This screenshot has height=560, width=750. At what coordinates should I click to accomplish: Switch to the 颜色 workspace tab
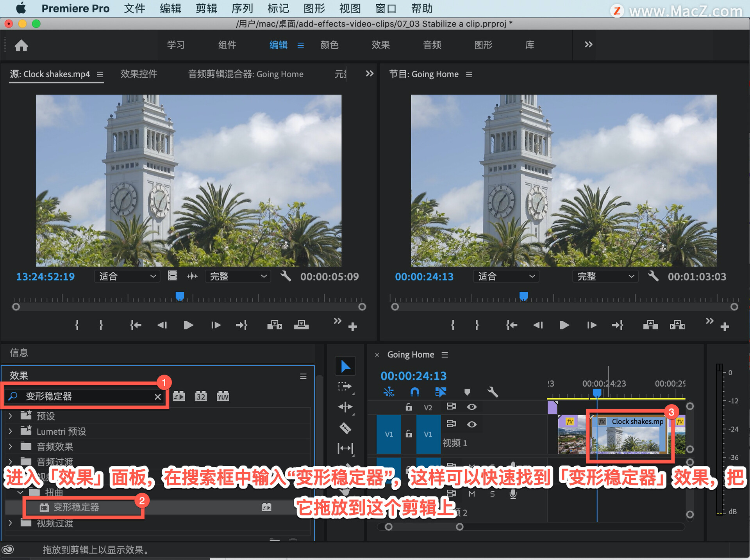coord(329,45)
